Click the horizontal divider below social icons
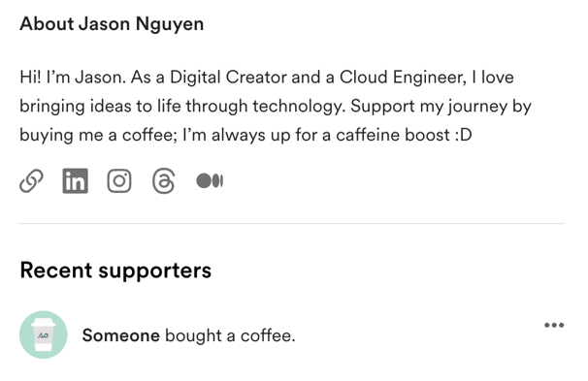The height and width of the screenshot is (381, 588). tap(291, 223)
